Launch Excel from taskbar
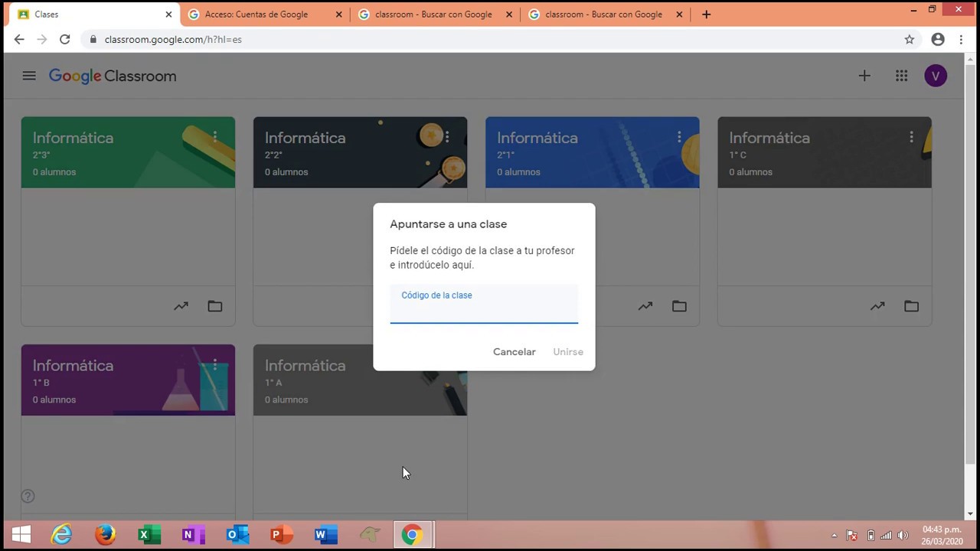980x551 pixels. [x=149, y=535]
